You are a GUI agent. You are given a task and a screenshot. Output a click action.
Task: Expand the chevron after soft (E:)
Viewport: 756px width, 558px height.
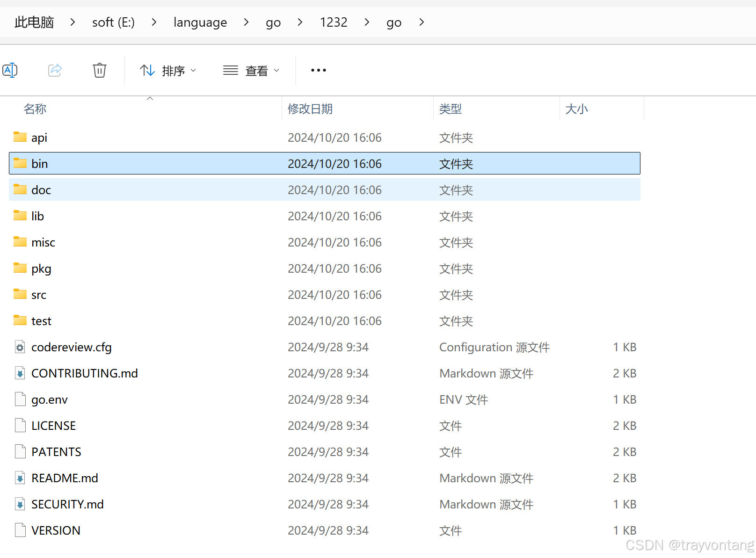click(154, 22)
